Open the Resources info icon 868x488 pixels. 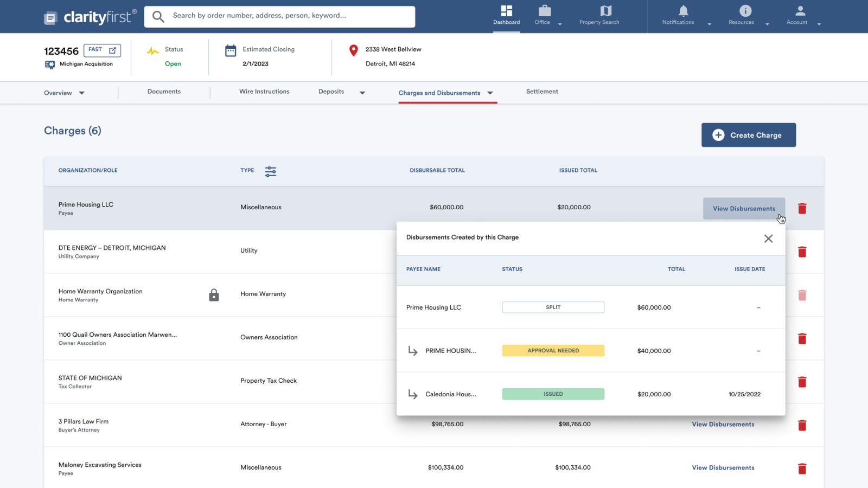[x=745, y=11]
